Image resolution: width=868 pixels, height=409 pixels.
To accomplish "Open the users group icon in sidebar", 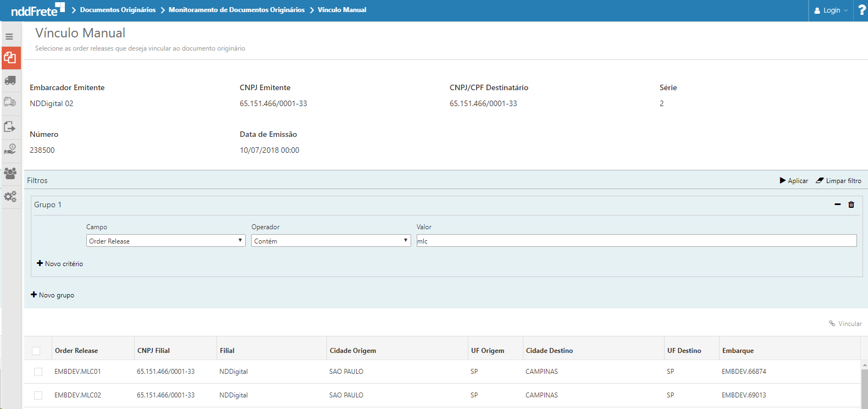I will click(x=10, y=173).
